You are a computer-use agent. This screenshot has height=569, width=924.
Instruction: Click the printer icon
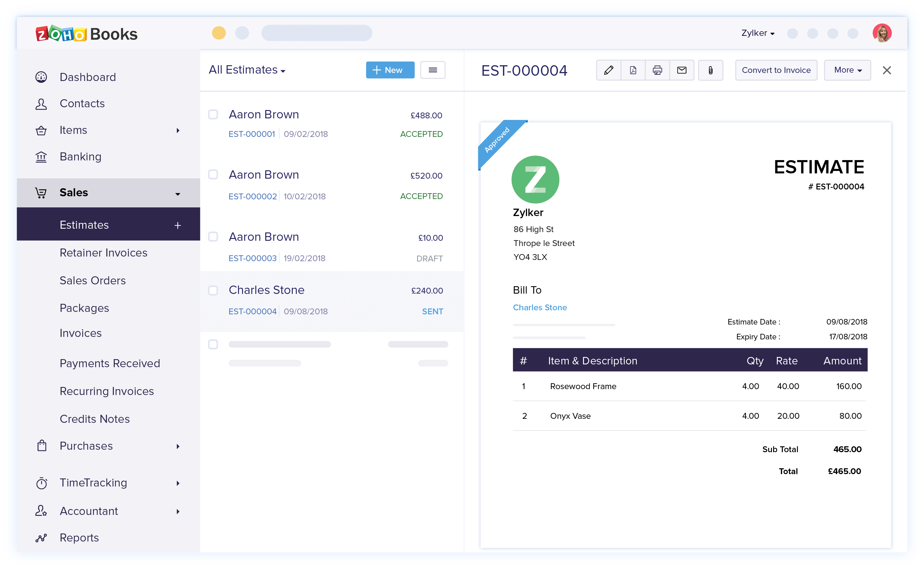(657, 70)
